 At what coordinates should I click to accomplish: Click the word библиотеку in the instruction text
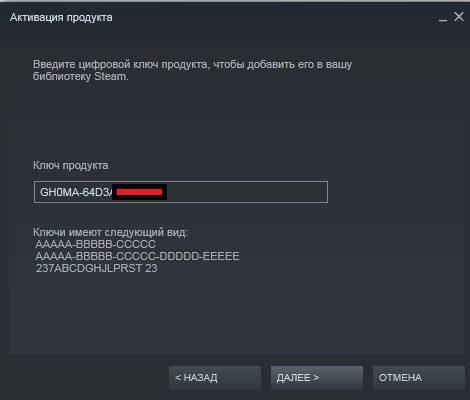click(x=62, y=76)
